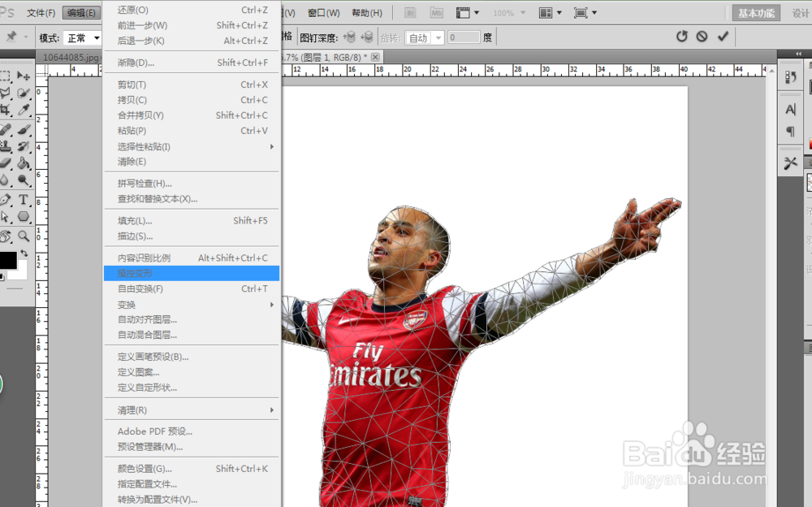Close the 图层 1 document tab

(375, 57)
